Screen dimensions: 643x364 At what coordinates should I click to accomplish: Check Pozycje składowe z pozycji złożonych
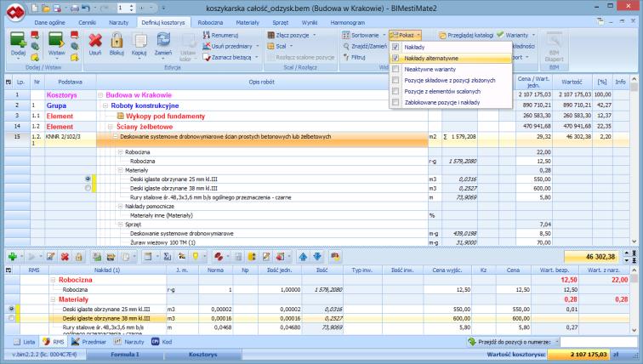pyautogui.click(x=395, y=80)
